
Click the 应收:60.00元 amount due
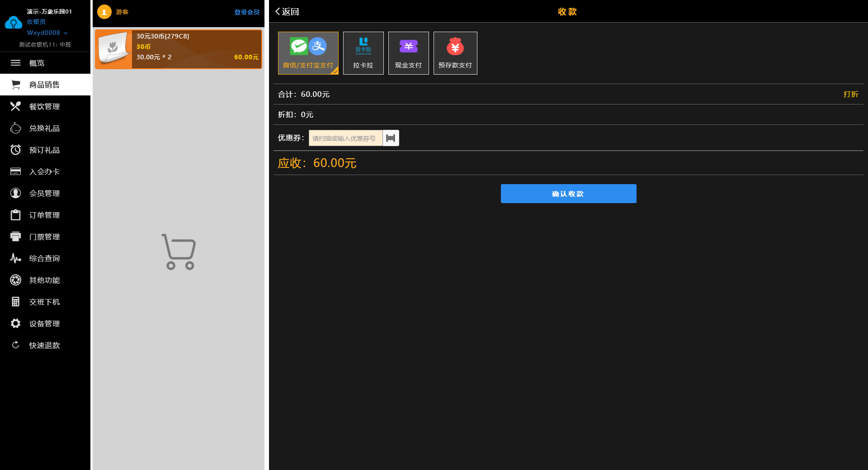[x=317, y=163]
